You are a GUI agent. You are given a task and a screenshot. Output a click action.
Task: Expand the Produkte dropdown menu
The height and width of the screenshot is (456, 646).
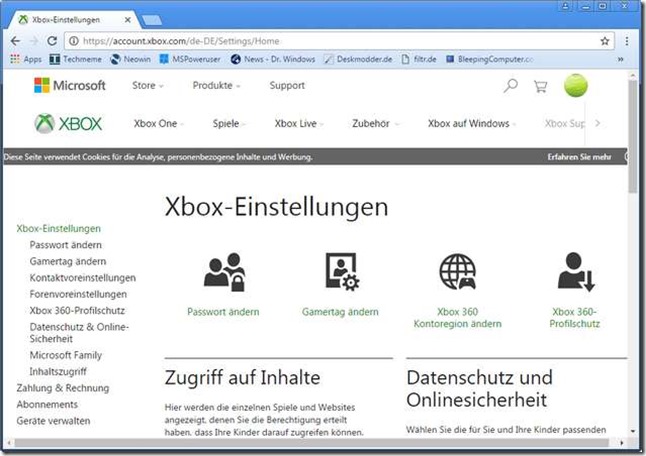(216, 85)
